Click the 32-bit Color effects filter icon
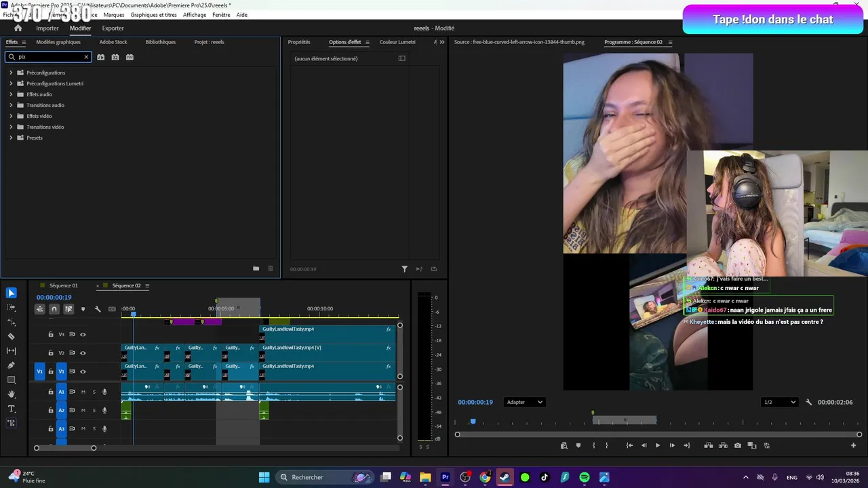The image size is (868, 488). coord(115,57)
